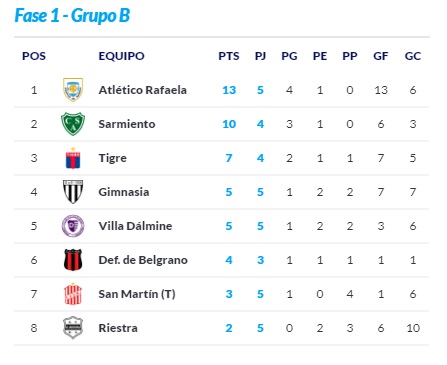Click the Atlético Rafaela club crest

[x=73, y=90]
